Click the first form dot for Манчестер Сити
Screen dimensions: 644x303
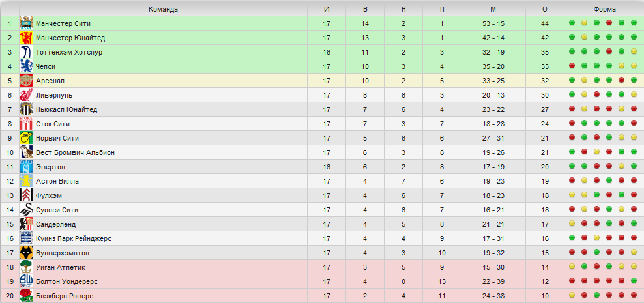pos(572,23)
